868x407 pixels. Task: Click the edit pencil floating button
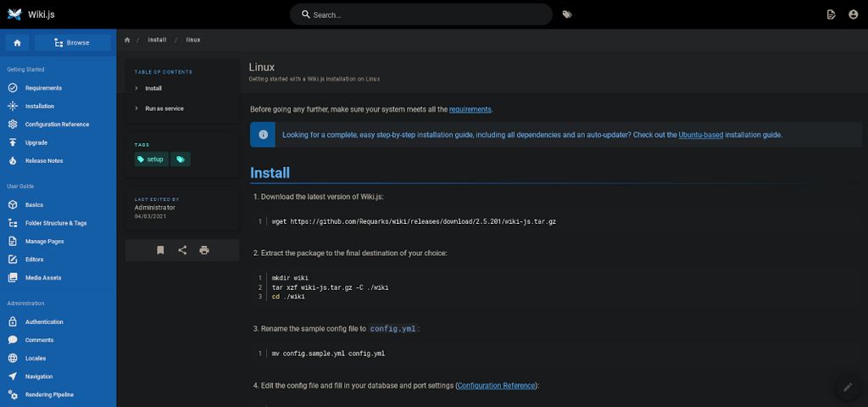848,387
